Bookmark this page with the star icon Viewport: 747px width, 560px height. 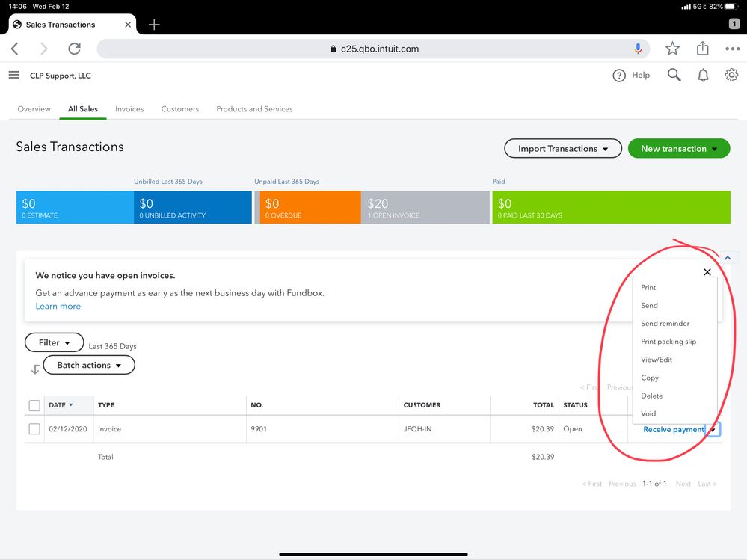[x=672, y=49]
